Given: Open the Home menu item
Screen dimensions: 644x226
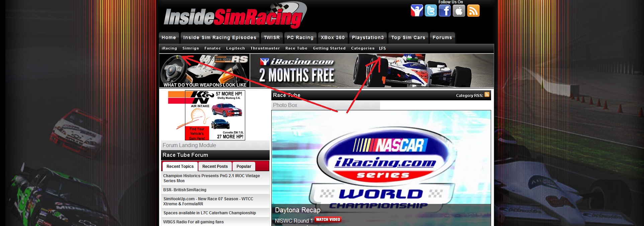Looking at the screenshot, I should coord(169,38).
